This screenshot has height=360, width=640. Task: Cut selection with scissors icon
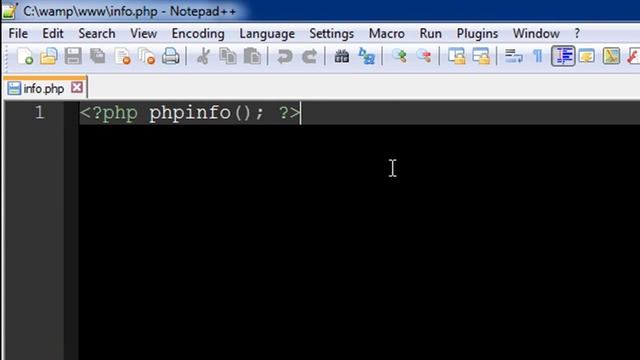pos(203,56)
